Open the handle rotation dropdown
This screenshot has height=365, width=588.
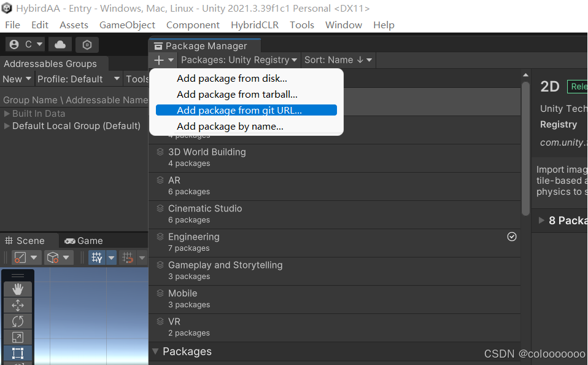(x=58, y=257)
